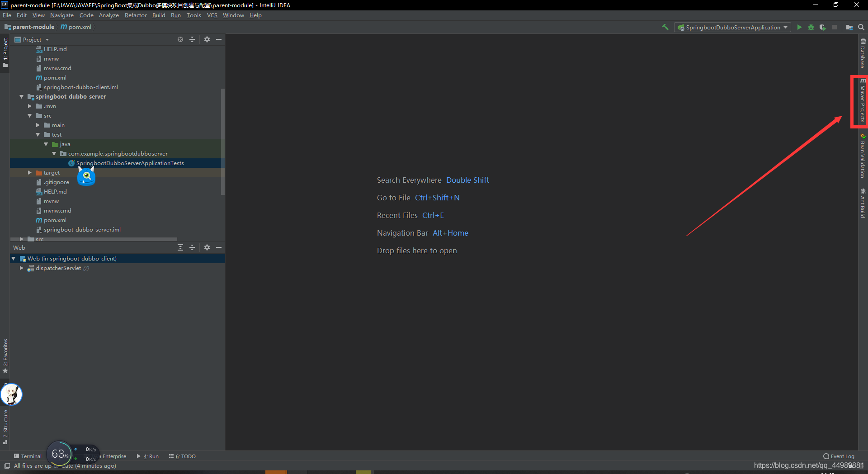The image size is (868, 474).
Task: Open the Bean Validation tool window
Action: (863, 156)
